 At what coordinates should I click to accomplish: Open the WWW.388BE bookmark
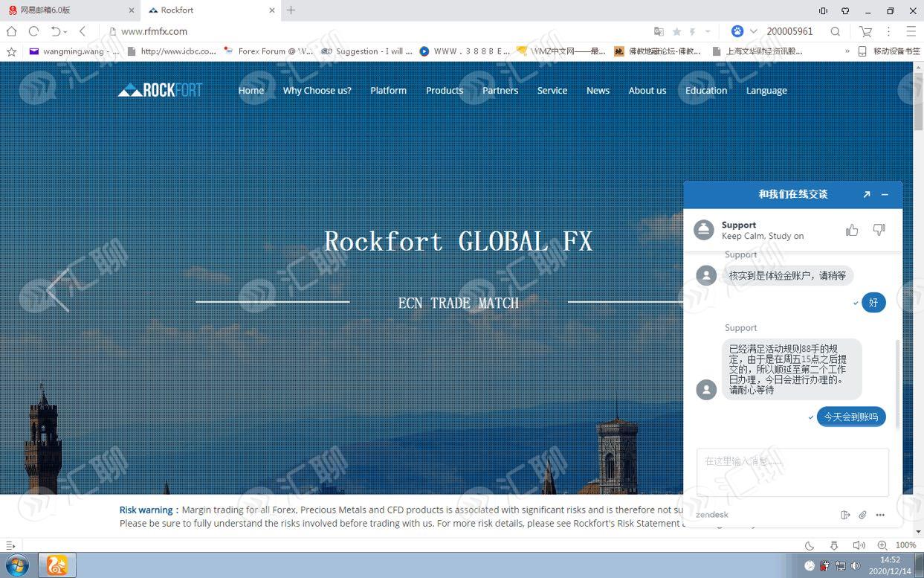(465, 51)
